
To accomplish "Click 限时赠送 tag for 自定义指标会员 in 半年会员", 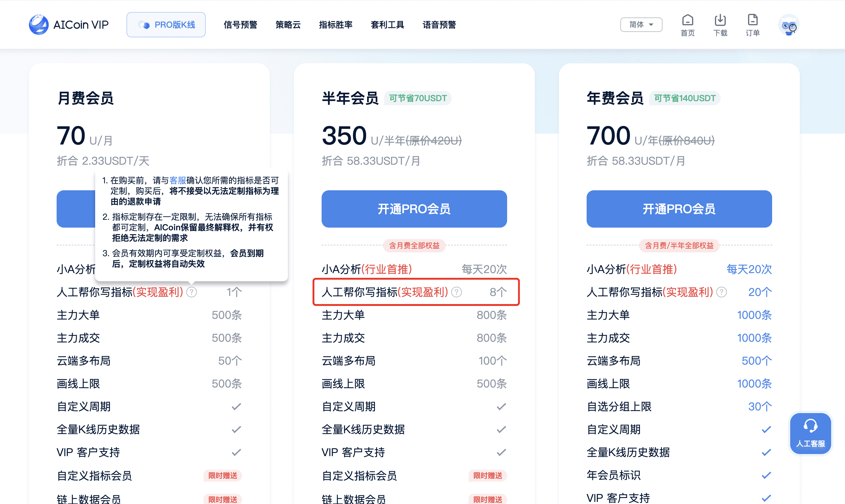I will click(488, 475).
